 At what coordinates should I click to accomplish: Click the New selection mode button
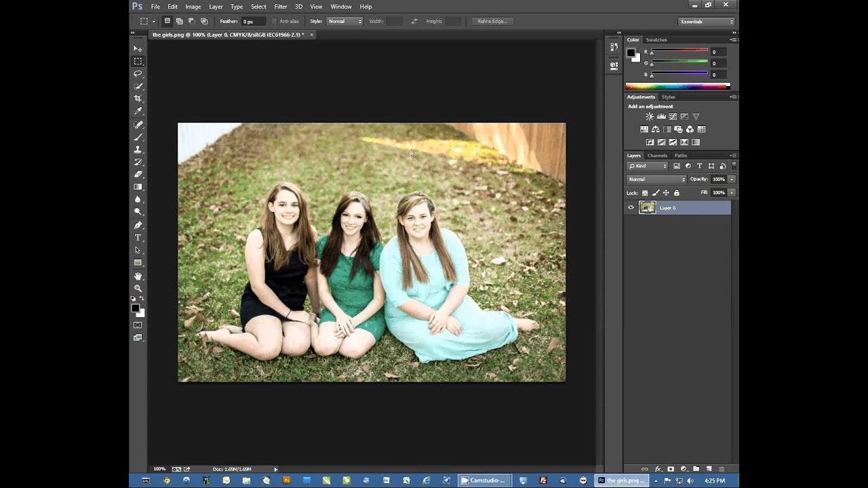167,21
